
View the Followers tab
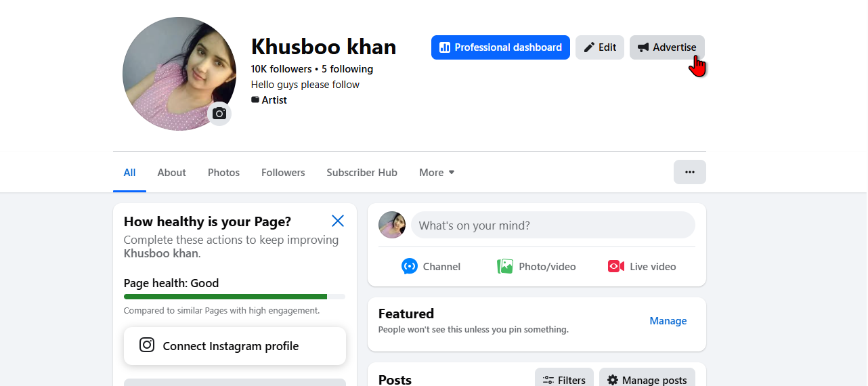283,173
